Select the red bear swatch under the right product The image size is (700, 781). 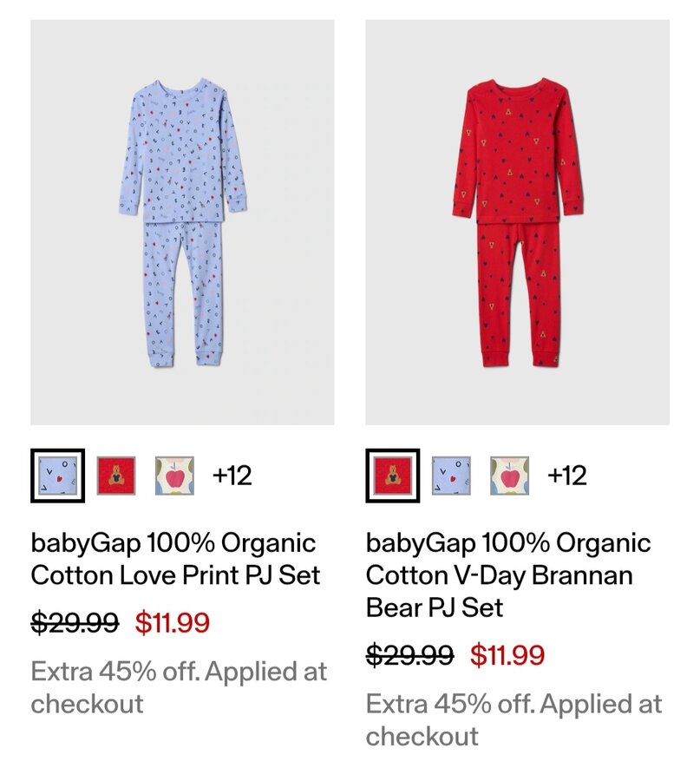point(392,476)
